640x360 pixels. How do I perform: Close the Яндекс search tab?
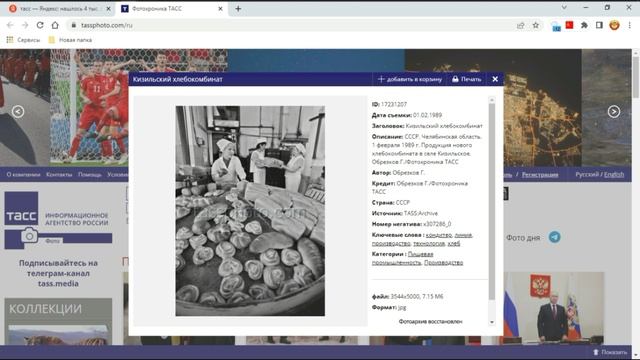pyautogui.click(x=108, y=9)
